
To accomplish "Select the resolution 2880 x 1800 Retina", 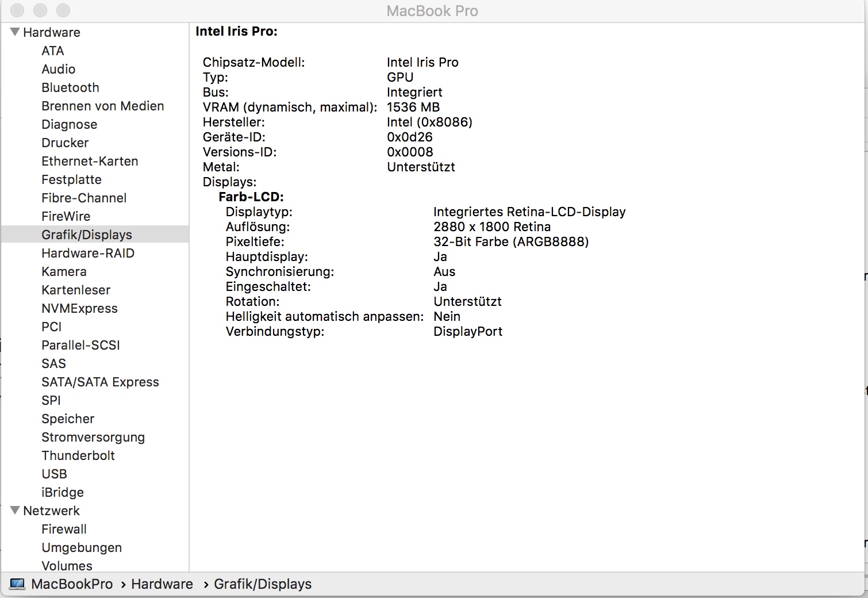I will (x=492, y=227).
